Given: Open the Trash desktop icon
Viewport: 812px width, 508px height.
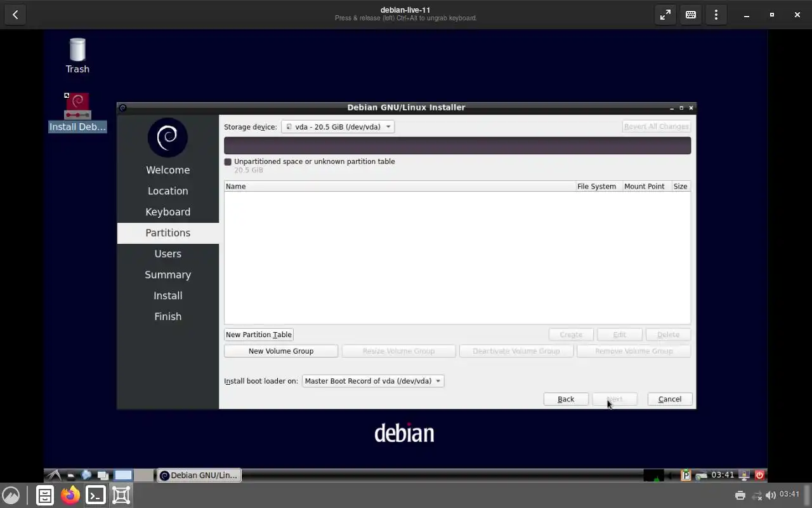Looking at the screenshot, I should 77,55.
